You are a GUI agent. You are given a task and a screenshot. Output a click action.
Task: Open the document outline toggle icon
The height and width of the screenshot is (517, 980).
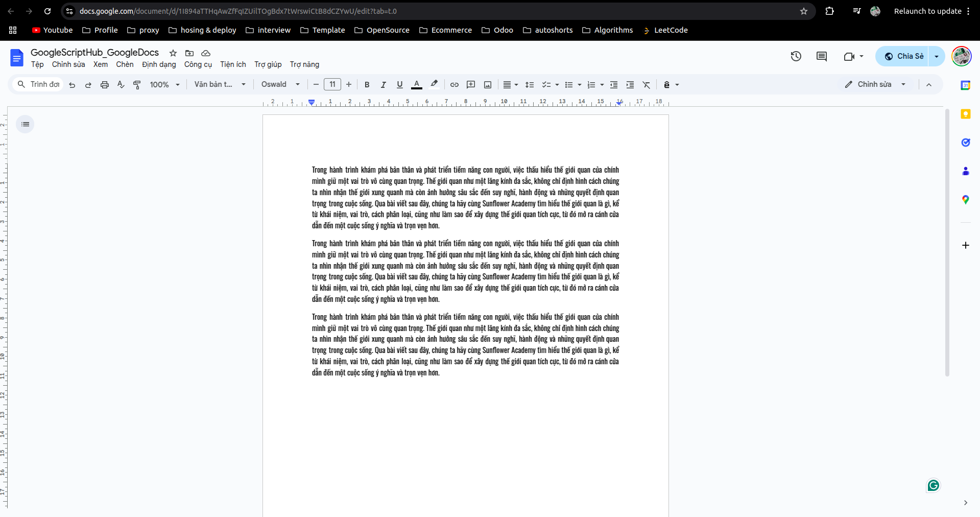point(25,124)
